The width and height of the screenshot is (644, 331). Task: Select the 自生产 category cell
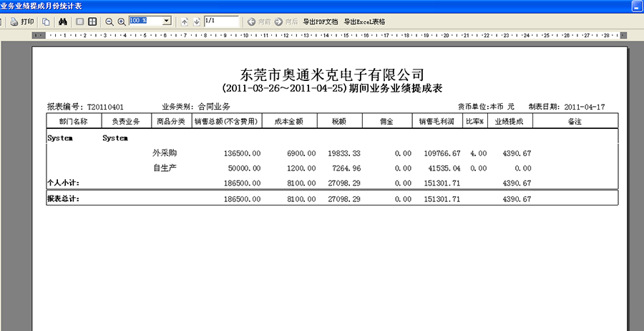click(x=165, y=168)
